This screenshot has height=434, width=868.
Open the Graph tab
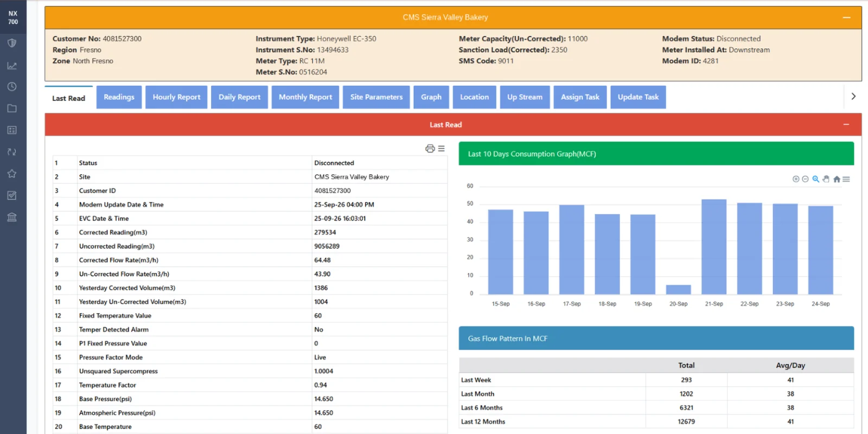431,97
